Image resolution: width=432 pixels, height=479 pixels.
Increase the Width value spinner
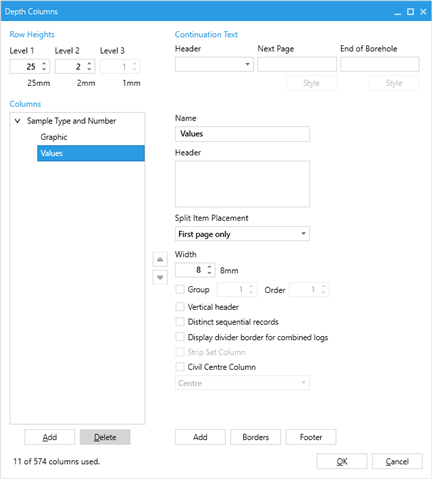tap(209, 267)
